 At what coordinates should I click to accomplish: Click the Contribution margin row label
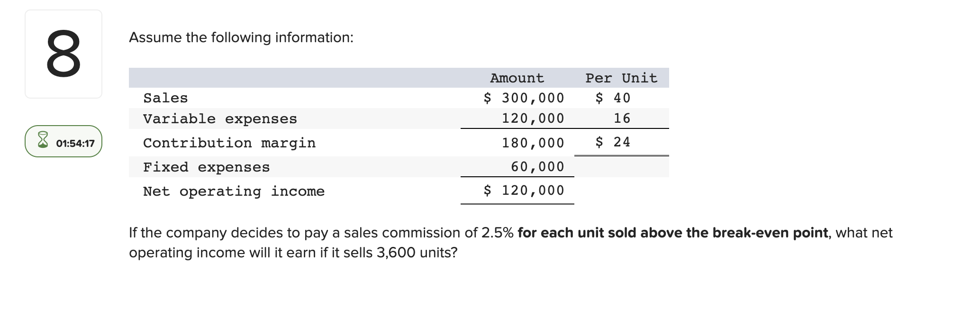pos(229,143)
